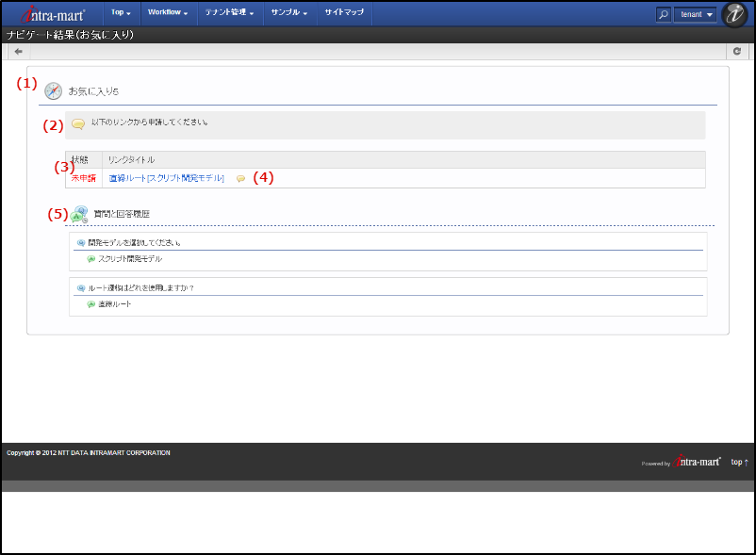Image resolution: width=756 pixels, height=555 pixels.
Task: Click the compass icon beside お気に入り5
Action: point(53,91)
